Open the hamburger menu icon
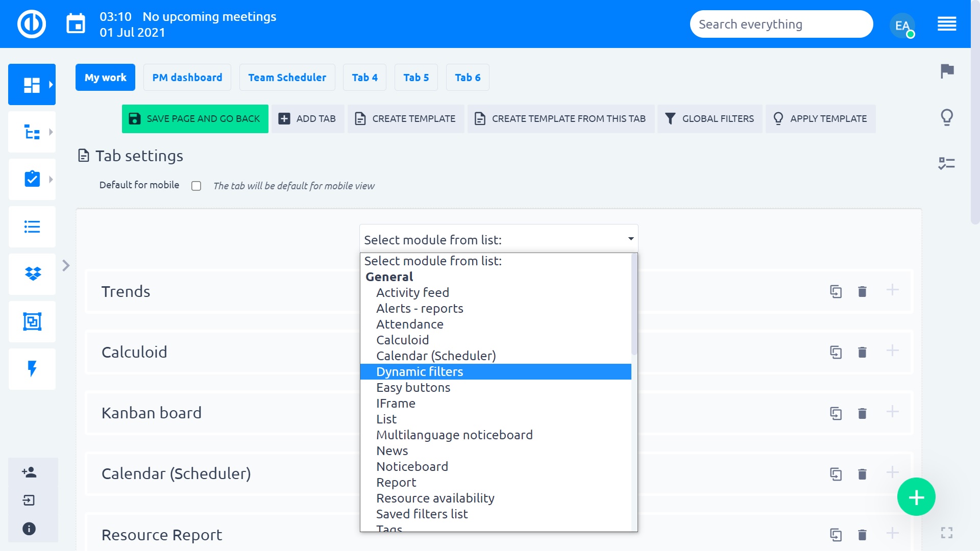980x551 pixels. pyautogui.click(x=947, y=24)
